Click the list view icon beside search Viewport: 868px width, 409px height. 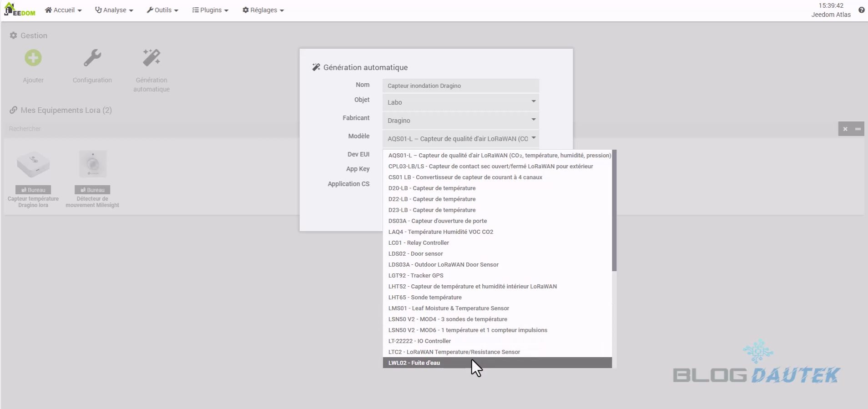(x=858, y=129)
